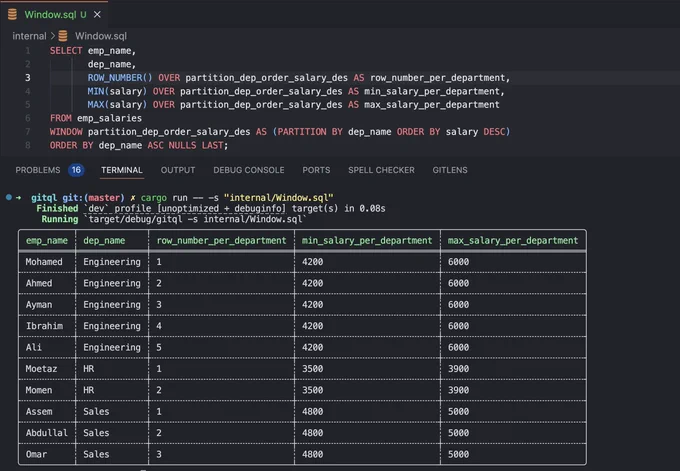Image resolution: width=680 pixels, height=471 pixels.
Task: Click the 'Abdullal' cell in the table
Action: click(47, 433)
